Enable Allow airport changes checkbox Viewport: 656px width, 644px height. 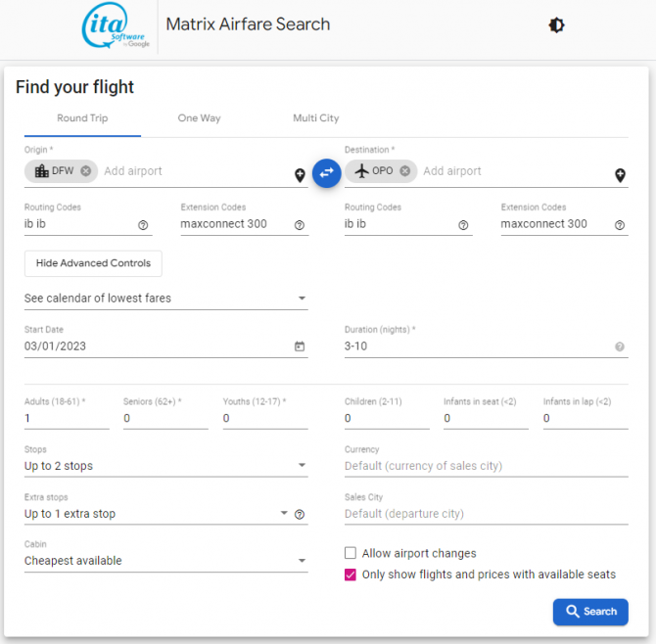[351, 553]
